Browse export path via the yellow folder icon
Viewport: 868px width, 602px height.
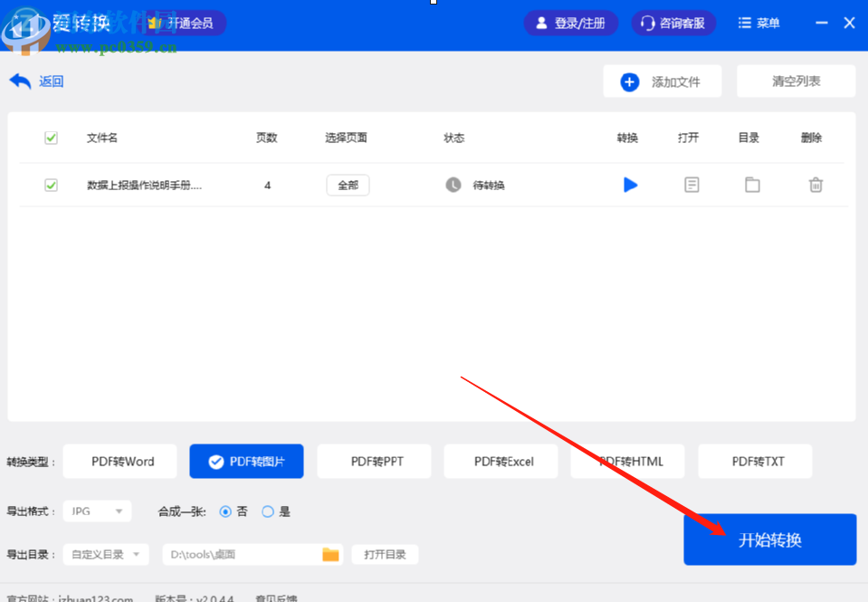click(330, 554)
